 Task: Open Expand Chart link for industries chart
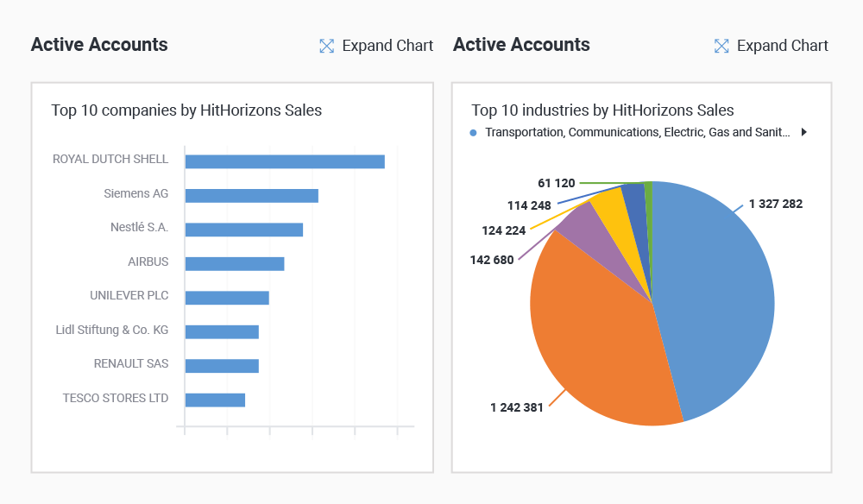(x=782, y=46)
